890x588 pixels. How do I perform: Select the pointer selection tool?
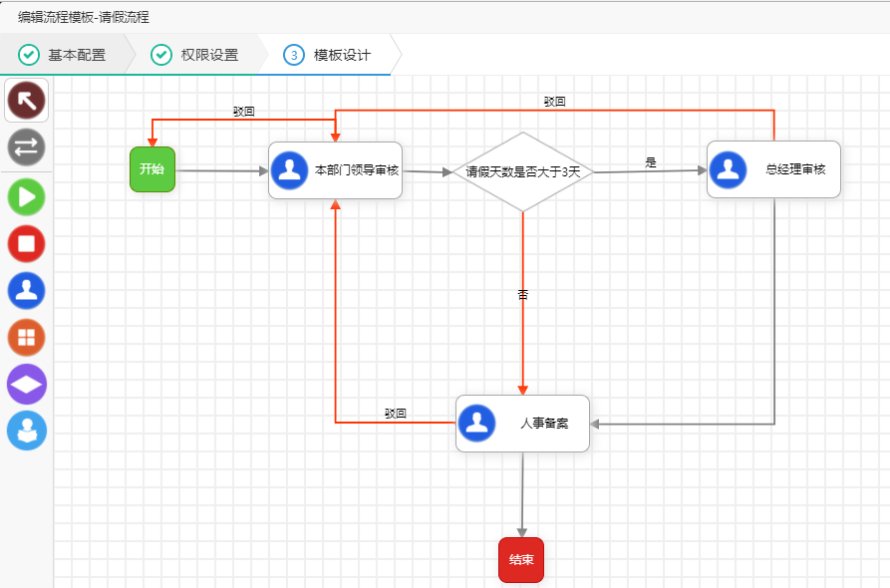pyautogui.click(x=26, y=100)
